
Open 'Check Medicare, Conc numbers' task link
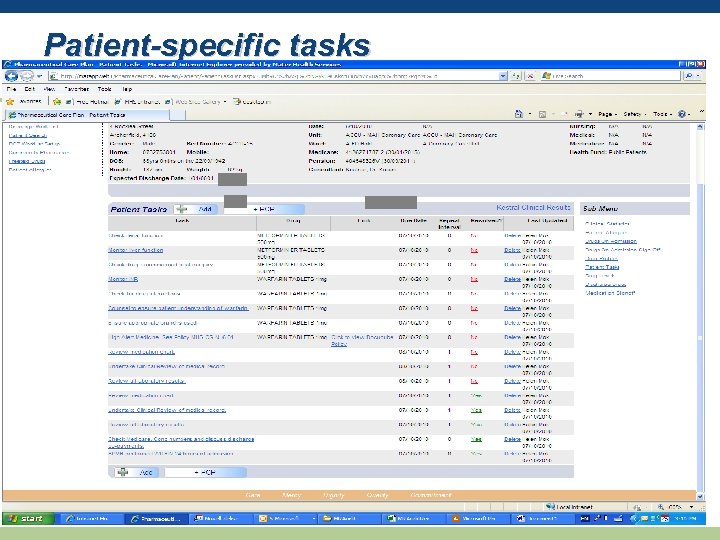pos(181,442)
